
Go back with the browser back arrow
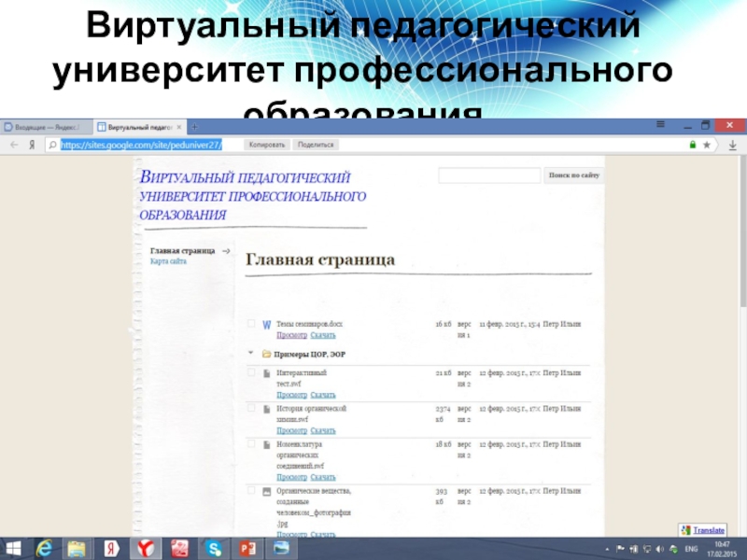(14, 145)
